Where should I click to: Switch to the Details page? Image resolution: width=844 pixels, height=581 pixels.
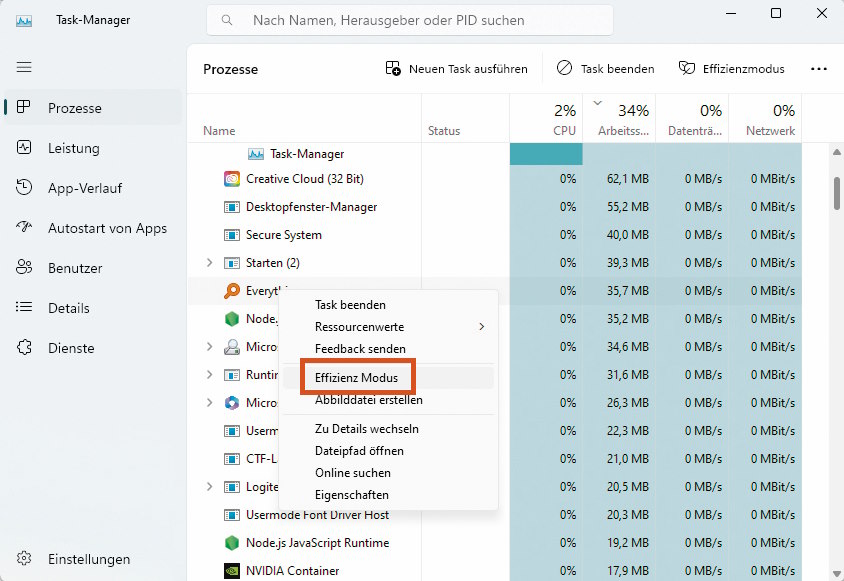[93, 308]
